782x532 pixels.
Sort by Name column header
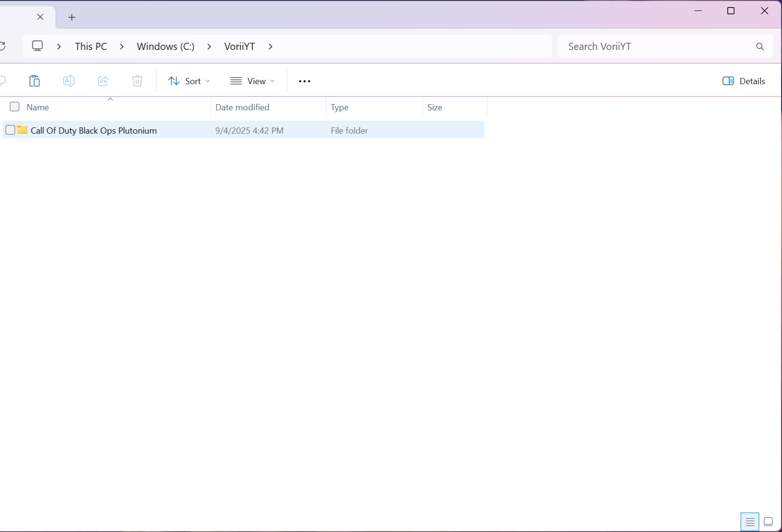click(38, 107)
